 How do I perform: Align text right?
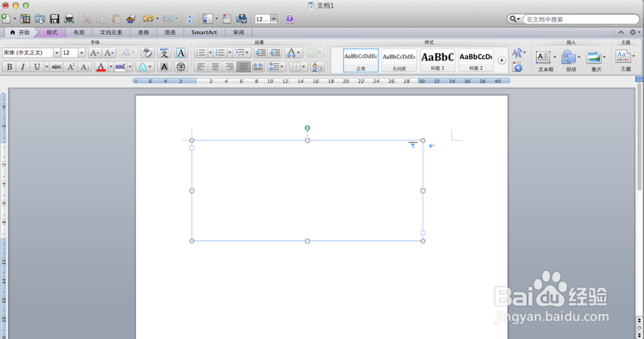point(229,66)
